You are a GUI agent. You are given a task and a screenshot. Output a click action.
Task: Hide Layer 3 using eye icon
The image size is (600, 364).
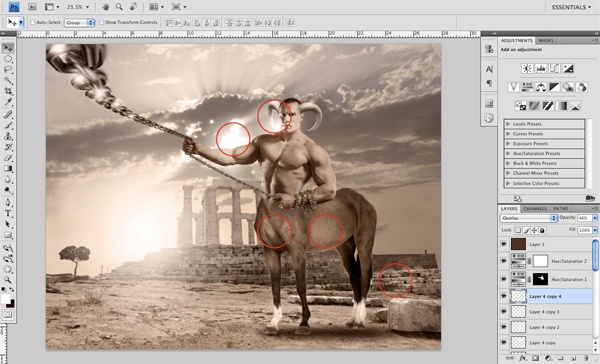click(x=504, y=244)
